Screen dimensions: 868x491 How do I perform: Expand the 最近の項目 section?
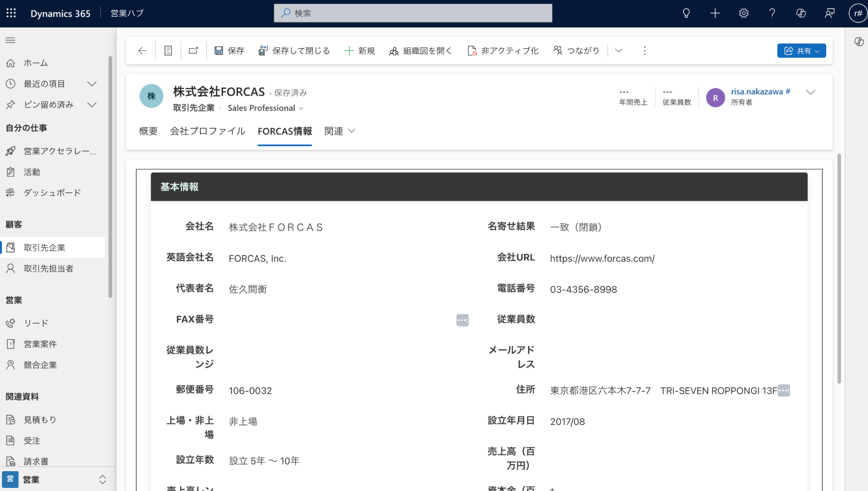pos(92,84)
